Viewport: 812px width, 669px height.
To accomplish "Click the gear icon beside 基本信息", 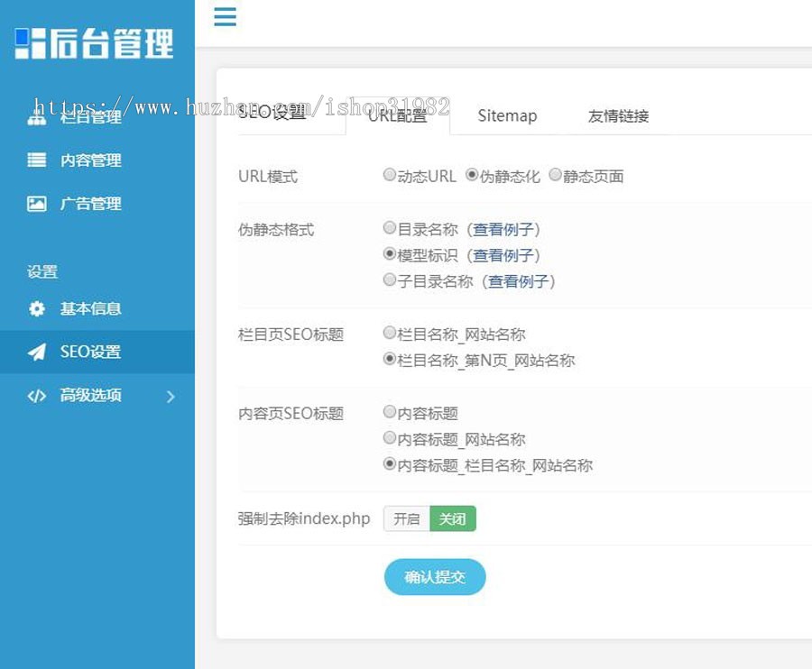I will click(x=36, y=308).
